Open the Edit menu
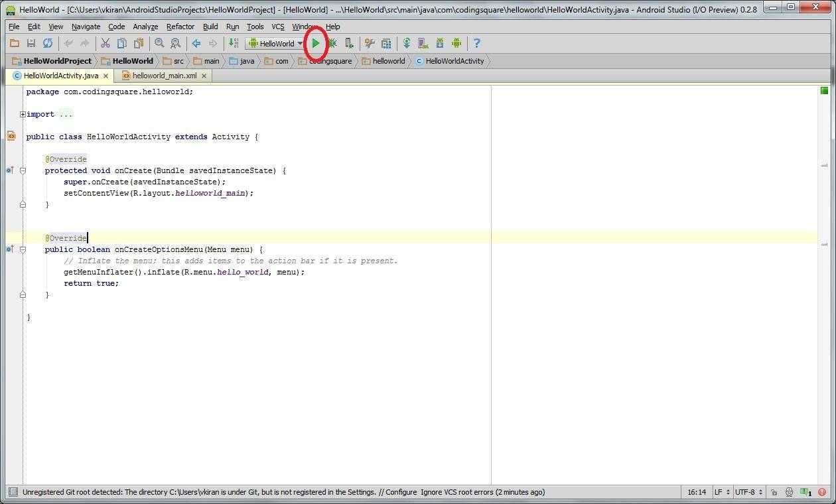836x504 pixels. coord(34,27)
